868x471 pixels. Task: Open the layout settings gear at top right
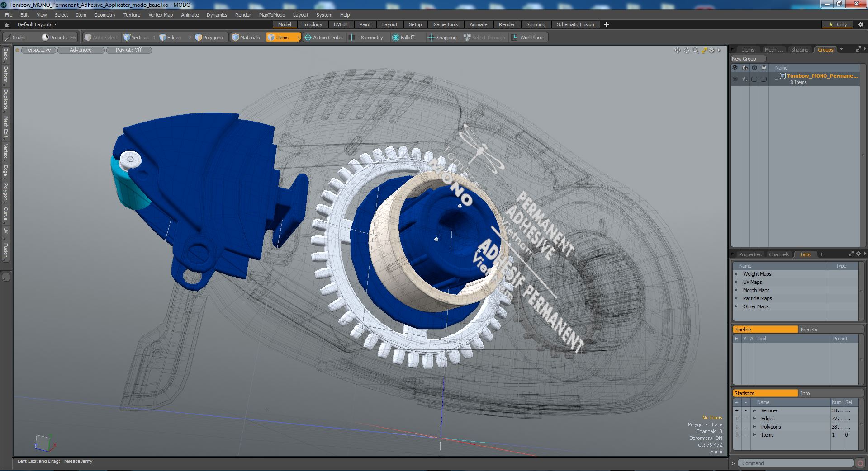[x=860, y=24]
